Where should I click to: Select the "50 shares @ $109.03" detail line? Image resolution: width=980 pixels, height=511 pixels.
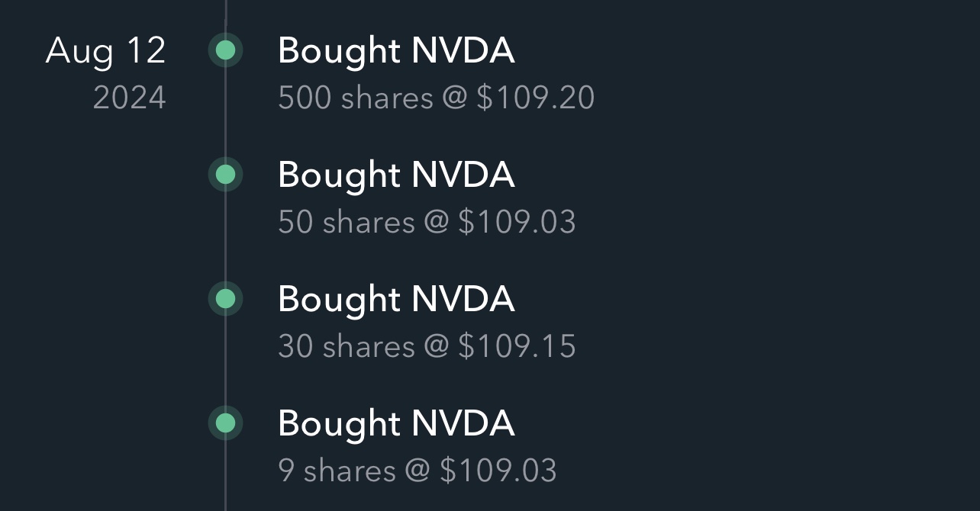(x=427, y=222)
